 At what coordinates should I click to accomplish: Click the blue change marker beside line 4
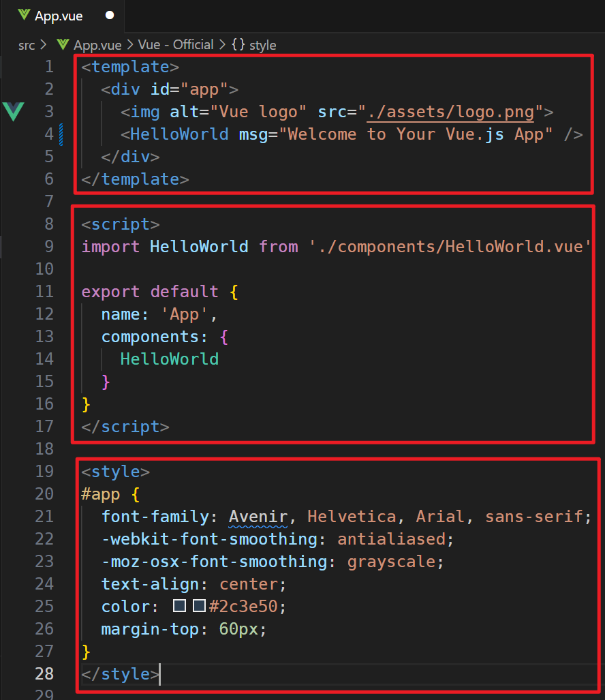[x=61, y=134]
